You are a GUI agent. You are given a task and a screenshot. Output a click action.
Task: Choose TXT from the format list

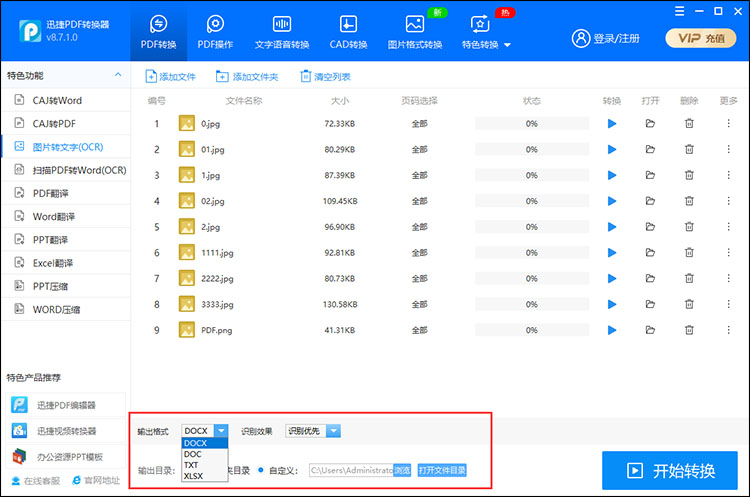pos(205,465)
